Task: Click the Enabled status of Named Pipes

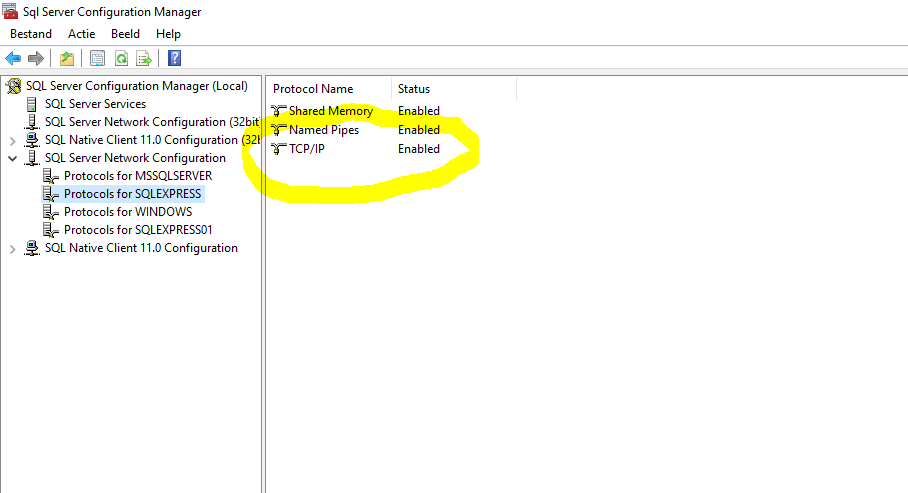Action: pyautogui.click(x=419, y=130)
